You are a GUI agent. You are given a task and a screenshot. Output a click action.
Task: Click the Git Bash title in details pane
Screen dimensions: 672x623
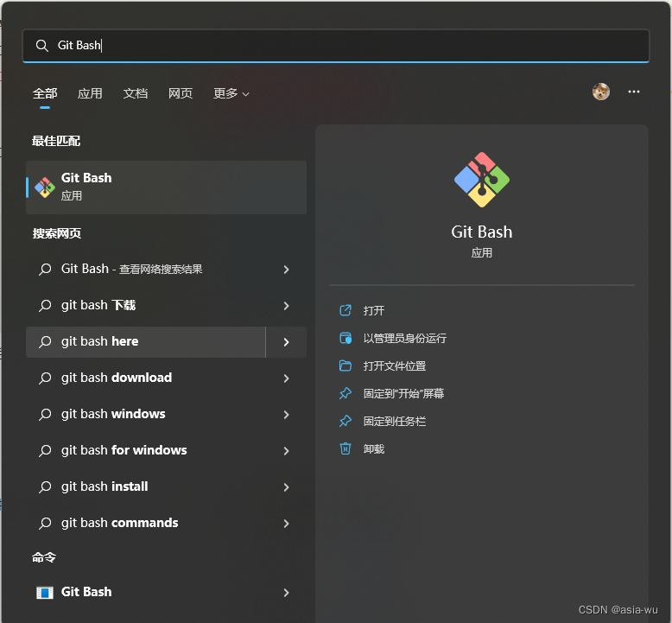[482, 232]
